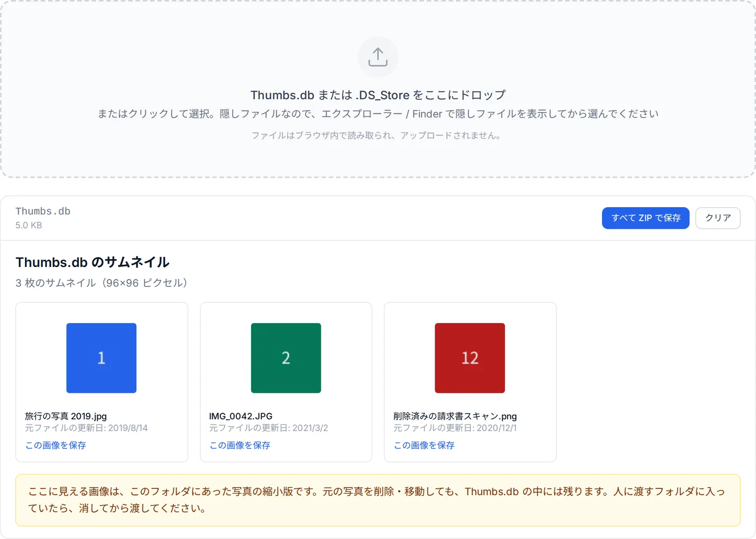Click the "Thumbs.db" filename in header

43,211
